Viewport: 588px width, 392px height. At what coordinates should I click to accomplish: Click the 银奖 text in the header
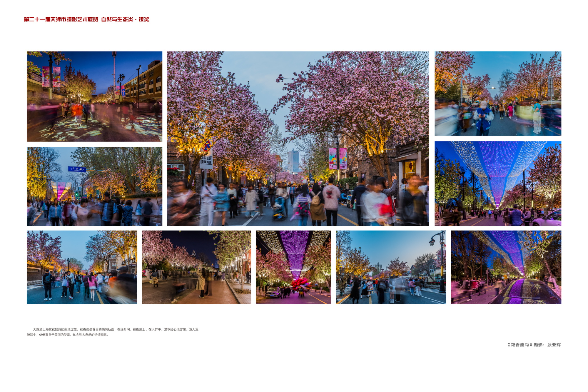(x=144, y=19)
